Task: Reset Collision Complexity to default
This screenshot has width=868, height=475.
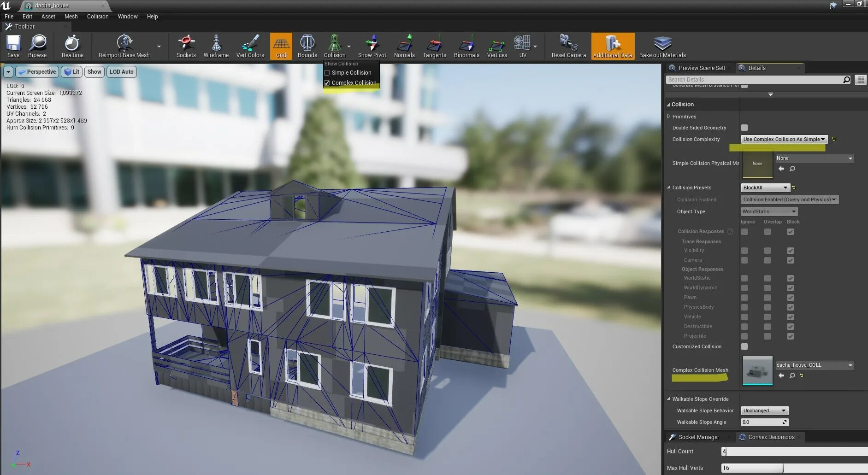Action: (833, 139)
